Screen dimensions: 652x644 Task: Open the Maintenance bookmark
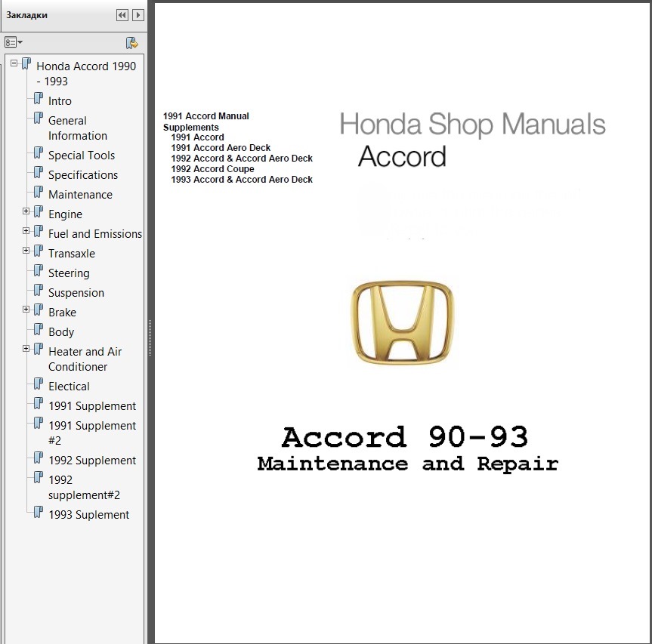80,195
